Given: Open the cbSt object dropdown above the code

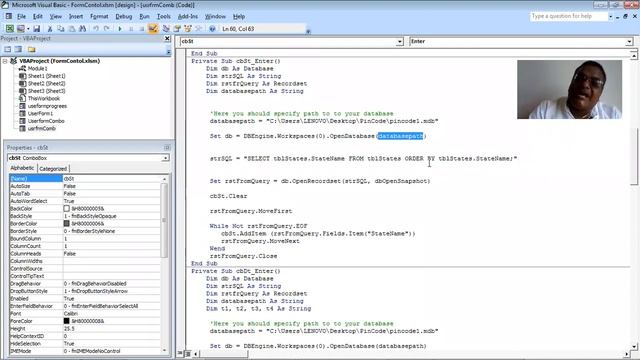Looking at the screenshot, I should point(400,41).
